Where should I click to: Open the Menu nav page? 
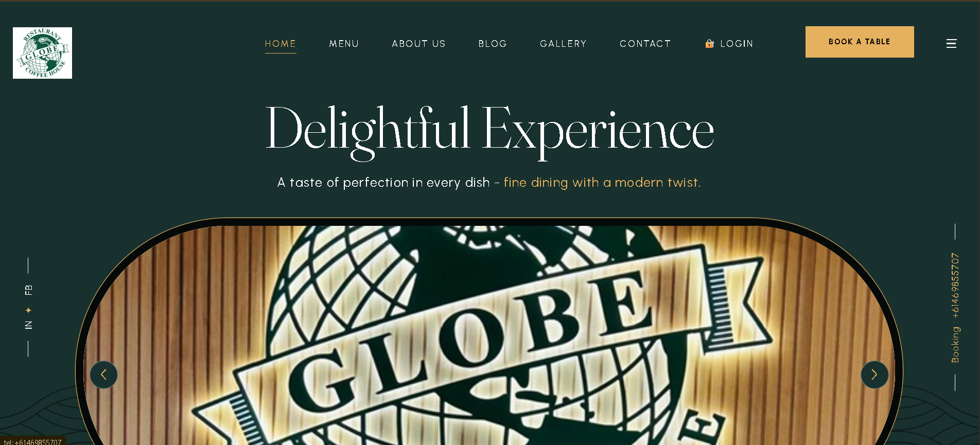tap(344, 44)
